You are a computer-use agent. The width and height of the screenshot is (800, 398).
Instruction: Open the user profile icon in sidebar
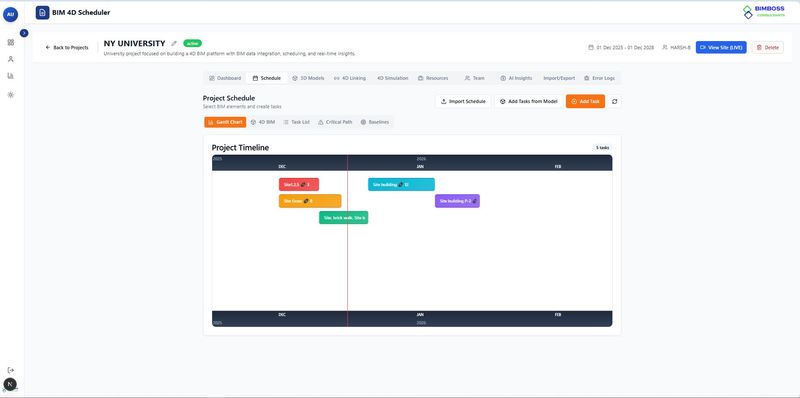(x=11, y=59)
